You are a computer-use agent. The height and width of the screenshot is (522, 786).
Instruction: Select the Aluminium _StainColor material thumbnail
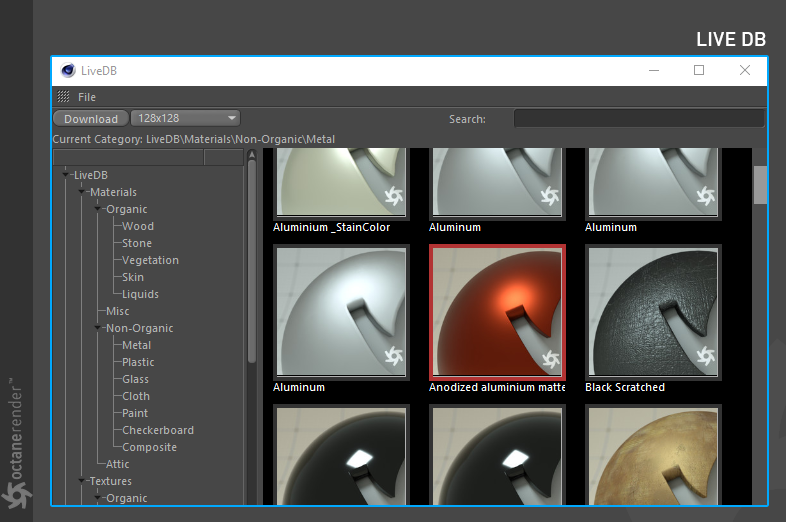pos(341,182)
